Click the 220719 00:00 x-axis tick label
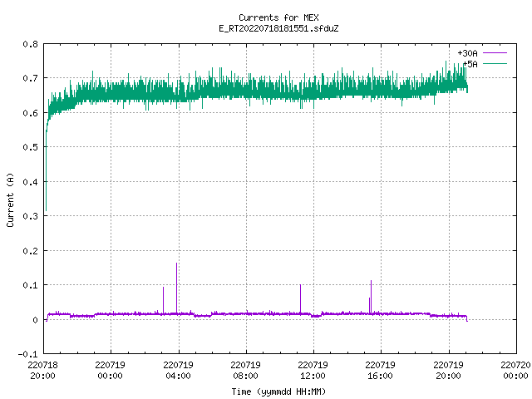The image size is (532, 399). 111,371
